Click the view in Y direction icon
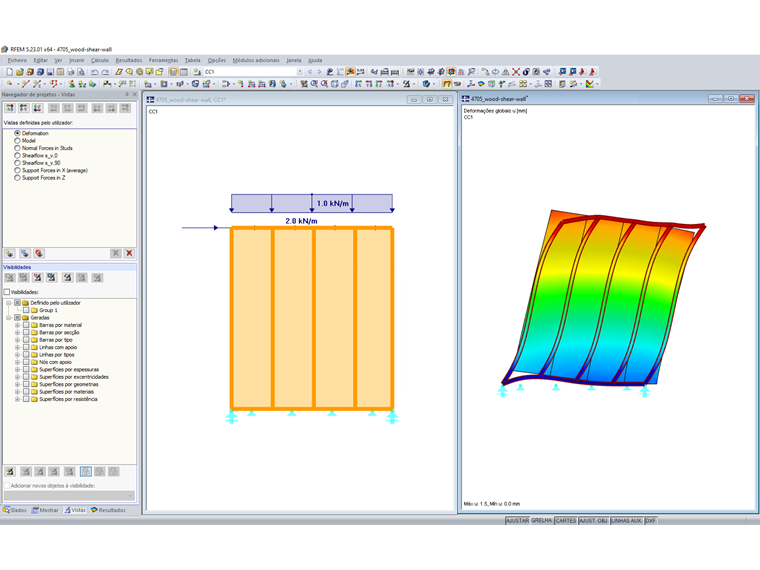The image size is (760, 570). point(369,84)
